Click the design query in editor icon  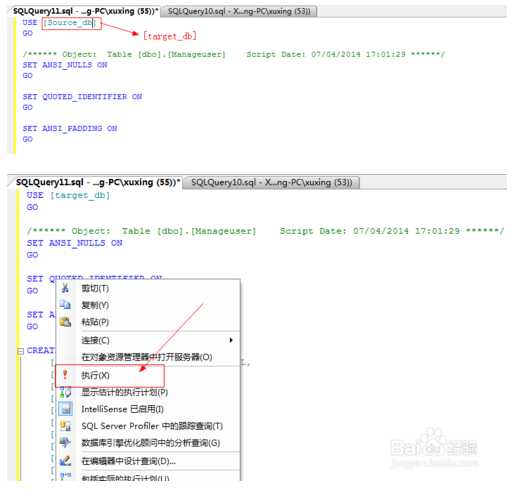click(x=65, y=461)
